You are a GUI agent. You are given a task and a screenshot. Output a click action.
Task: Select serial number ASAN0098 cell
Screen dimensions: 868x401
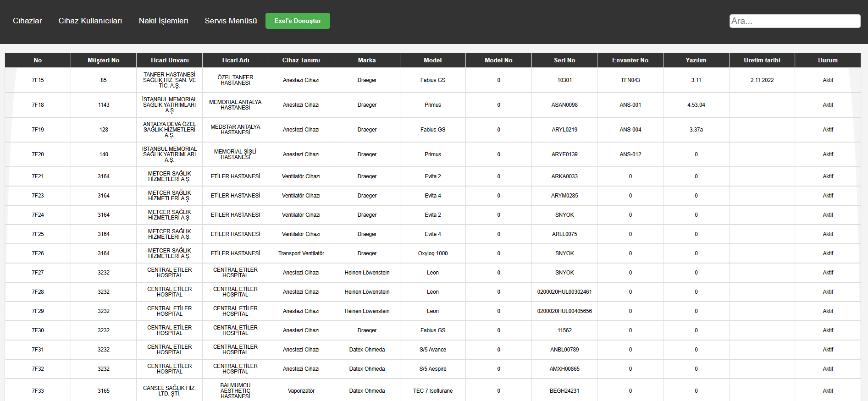pyautogui.click(x=564, y=105)
